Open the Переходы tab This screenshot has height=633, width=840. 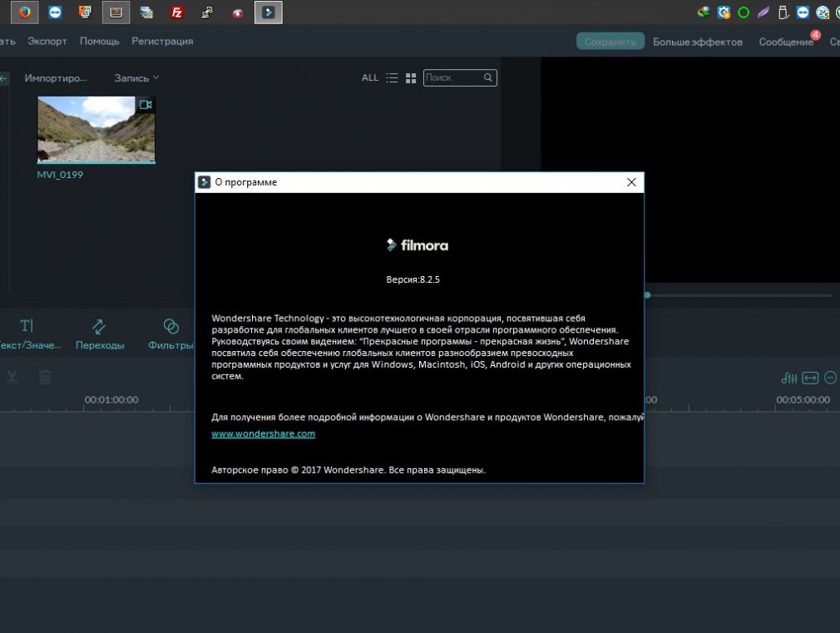tap(100, 334)
